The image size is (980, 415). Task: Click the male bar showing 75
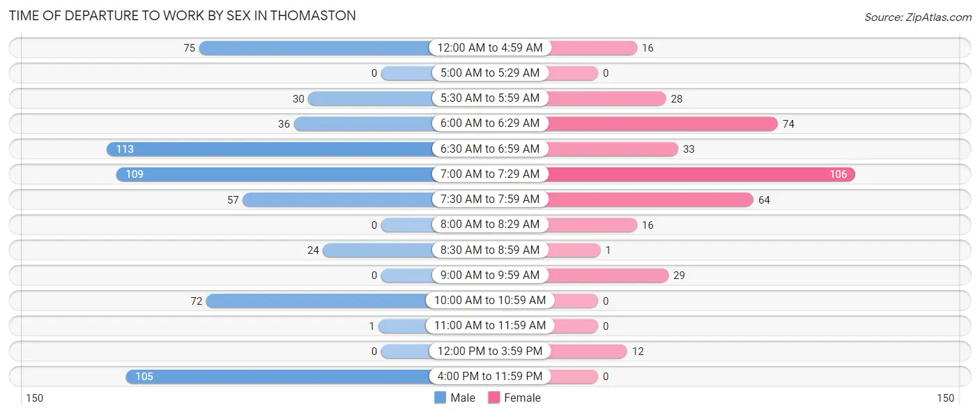315,47
